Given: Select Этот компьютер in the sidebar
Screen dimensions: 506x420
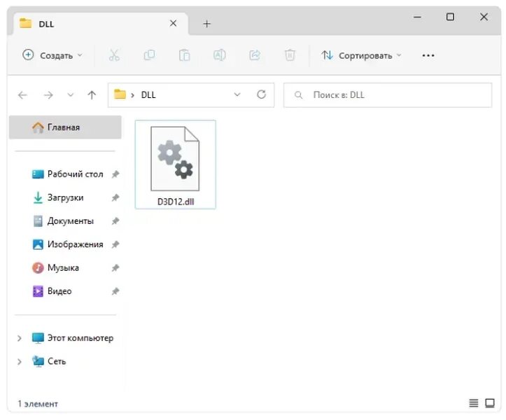Looking at the screenshot, I should click(x=73, y=338).
